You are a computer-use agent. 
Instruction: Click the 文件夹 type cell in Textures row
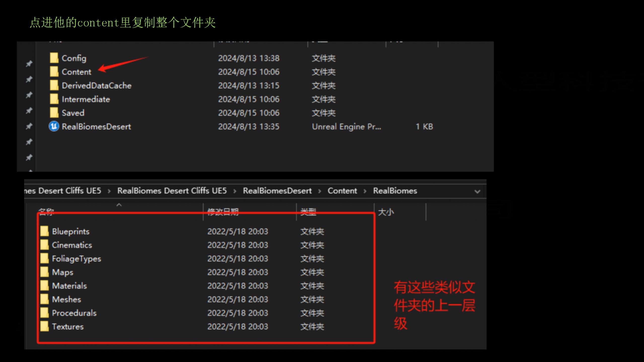pos(312,327)
